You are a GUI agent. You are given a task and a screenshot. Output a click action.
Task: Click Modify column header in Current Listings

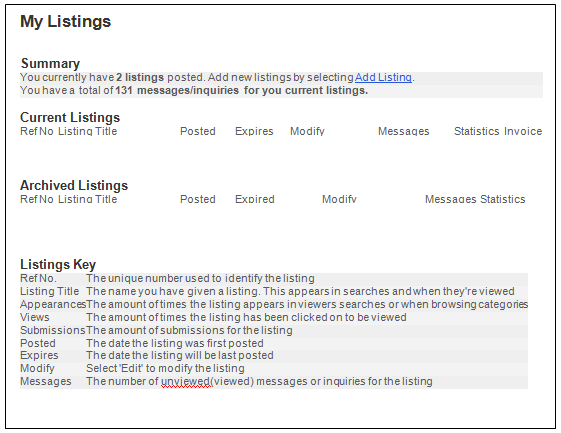coord(307,131)
